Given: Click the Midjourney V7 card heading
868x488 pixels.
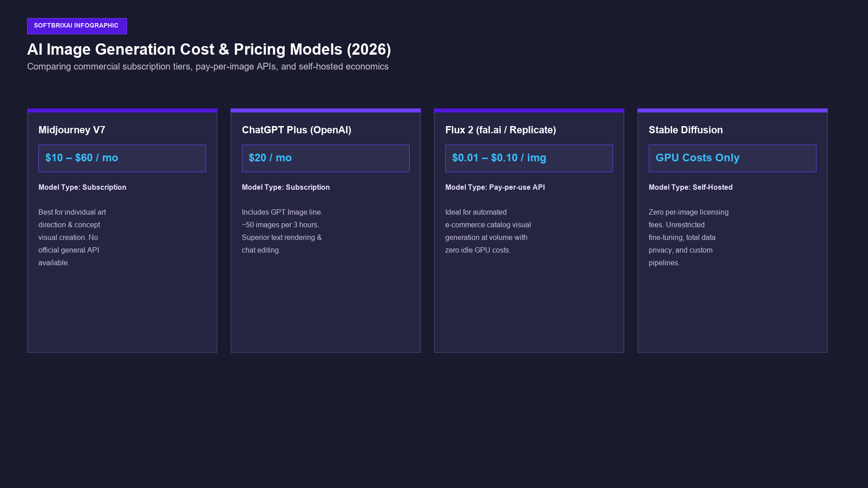Looking at the screenshot, I should pos(72,130).
